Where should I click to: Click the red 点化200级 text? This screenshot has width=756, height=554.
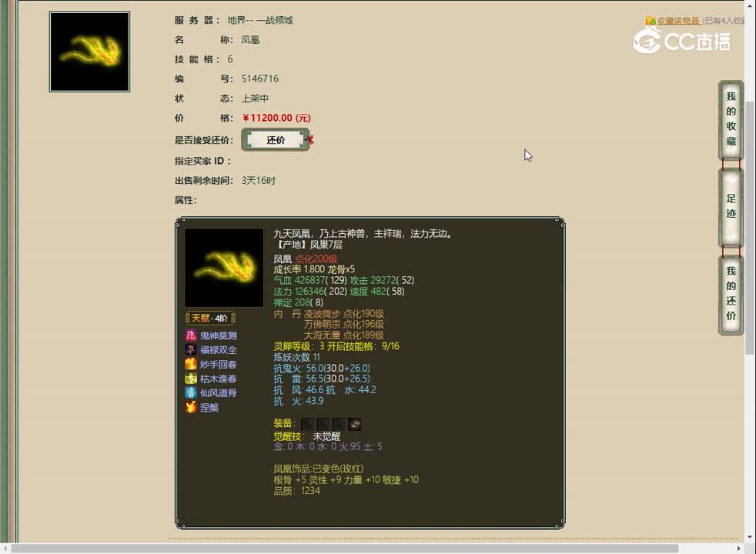click(x=316, y=259)
